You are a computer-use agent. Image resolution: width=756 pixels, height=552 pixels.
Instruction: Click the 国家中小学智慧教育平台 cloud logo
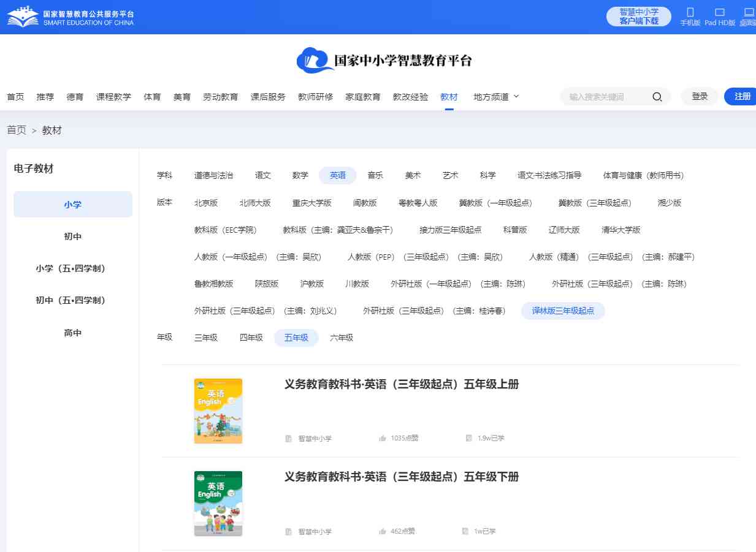coord(384,60)
